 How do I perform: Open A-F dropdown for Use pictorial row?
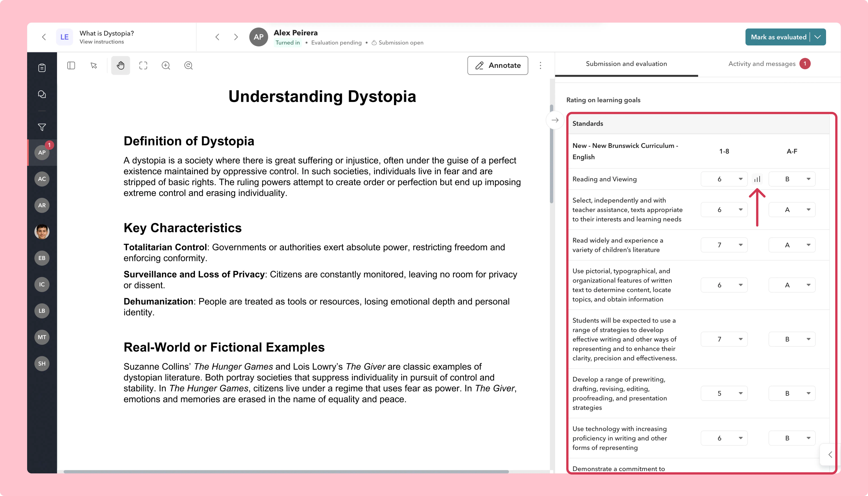point(792,285)
